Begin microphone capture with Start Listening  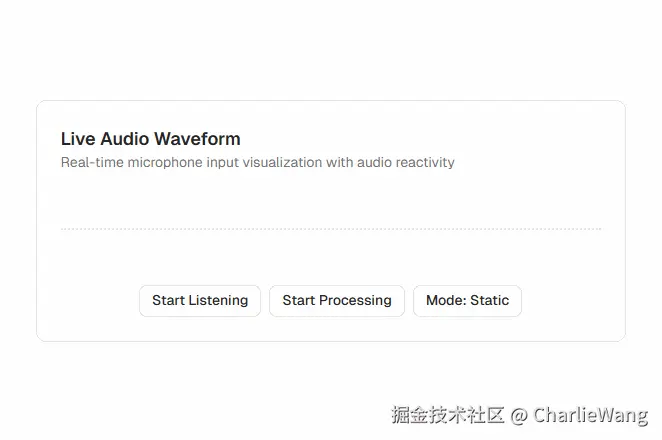200,301
